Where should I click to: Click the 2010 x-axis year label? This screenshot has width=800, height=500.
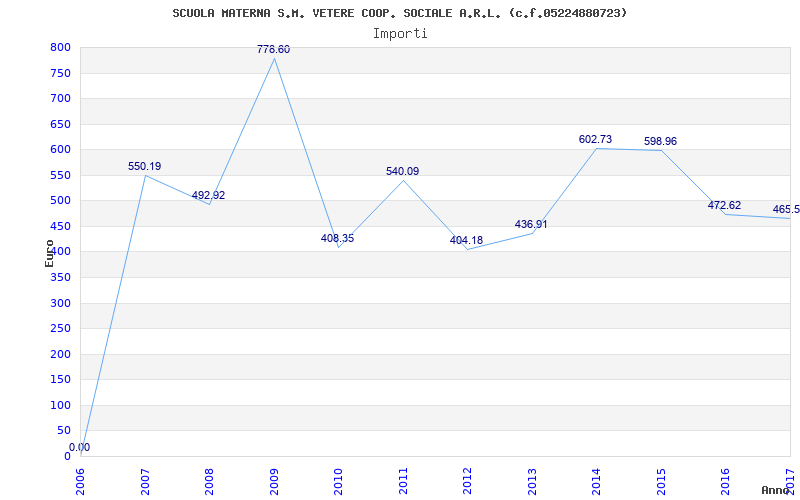(339, 482)
